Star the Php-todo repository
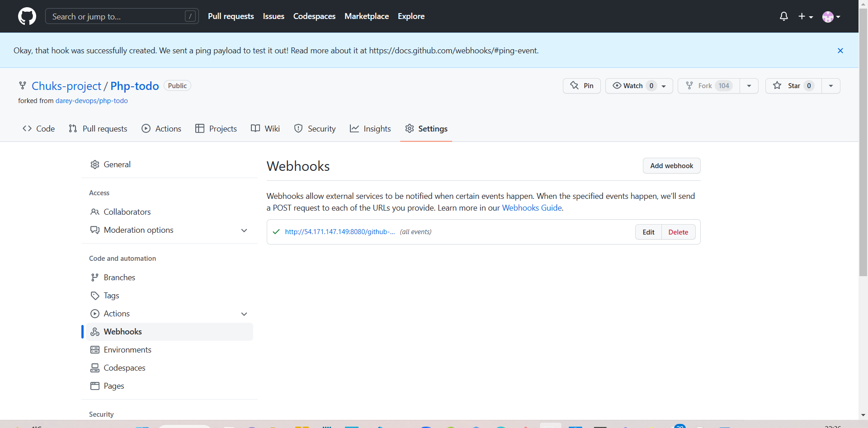Viewport: 868px width, 428px height. point(793,86)
